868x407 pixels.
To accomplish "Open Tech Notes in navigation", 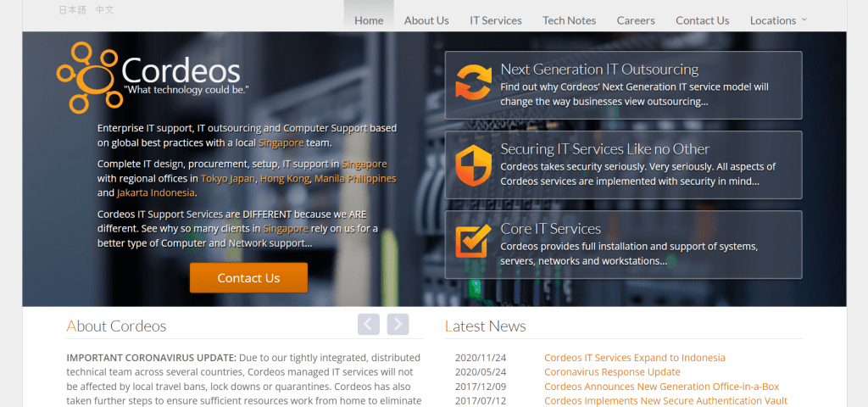I will 569,20.
